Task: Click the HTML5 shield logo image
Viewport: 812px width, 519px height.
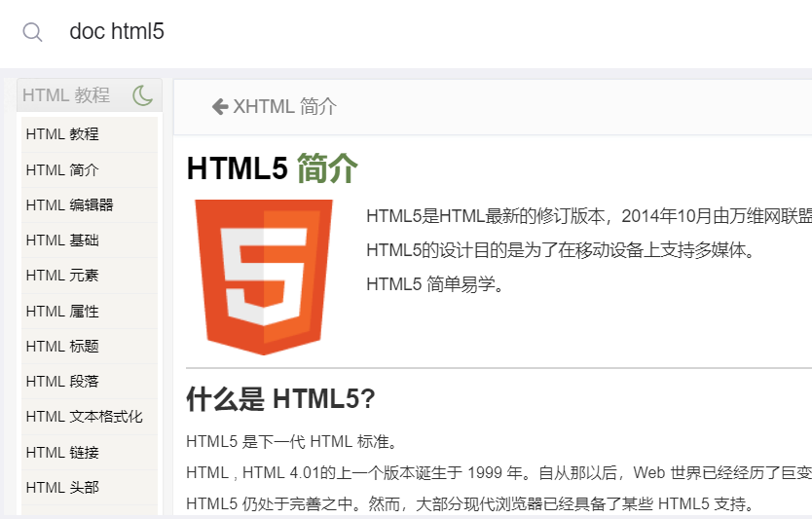Action: [x=264, y=278]
